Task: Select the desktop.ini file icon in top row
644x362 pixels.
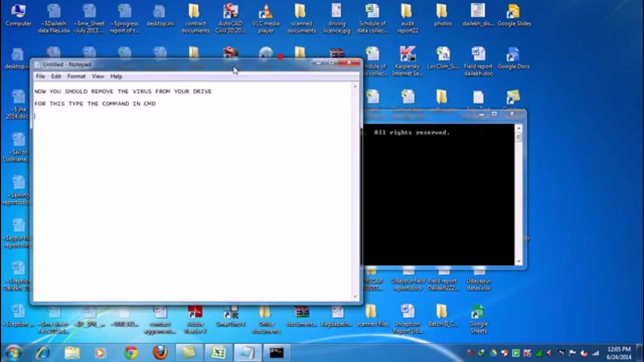Action: (159, 15)
